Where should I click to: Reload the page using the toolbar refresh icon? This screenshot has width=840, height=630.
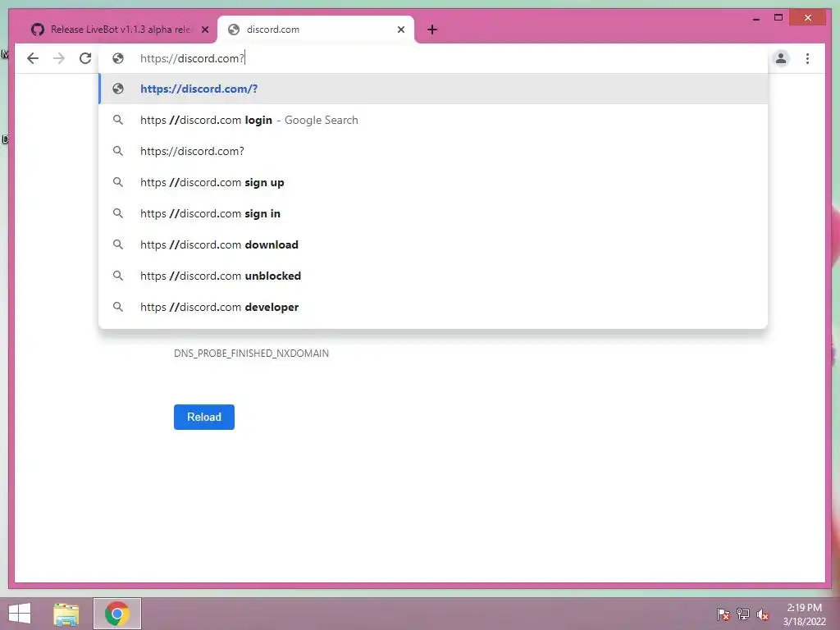pos(85,58)
